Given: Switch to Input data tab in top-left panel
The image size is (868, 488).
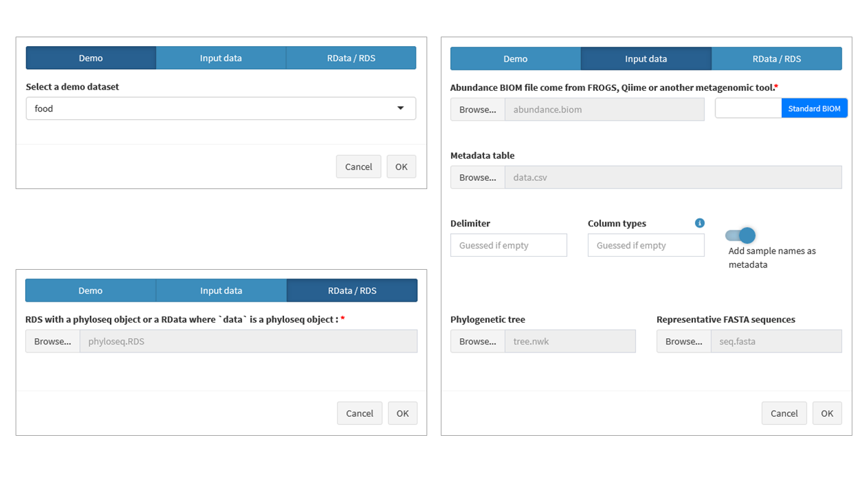Looking at the screenshot, I should pos(220,58).
